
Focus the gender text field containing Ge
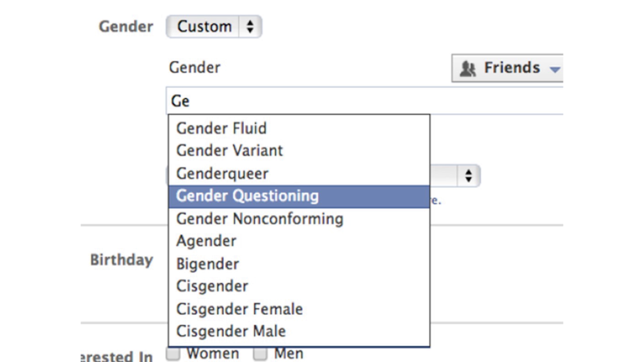[x=365, y=101]
